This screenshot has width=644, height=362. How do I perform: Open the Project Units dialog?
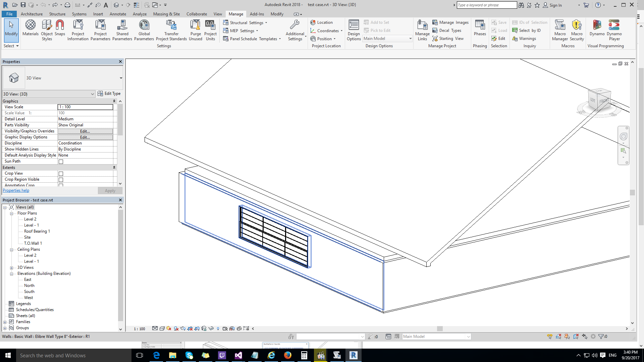[x=210, y=30]
